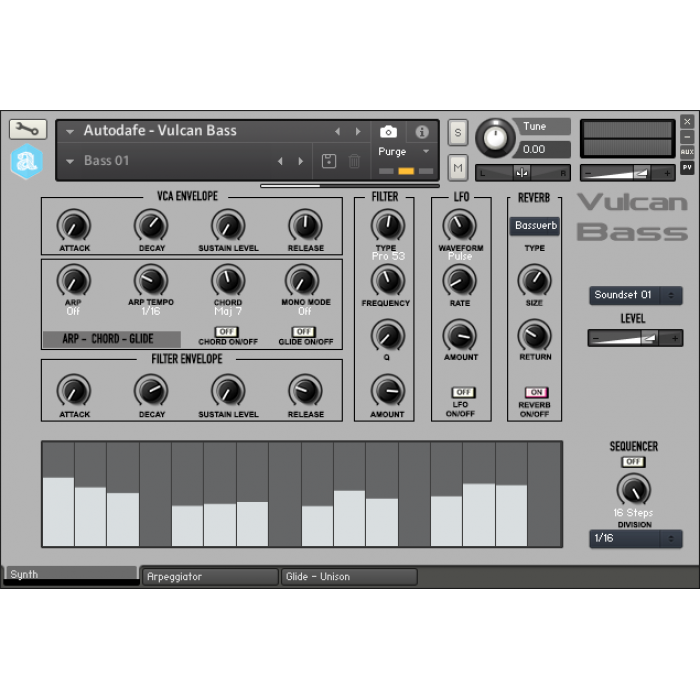Click the Chord Maj 7 knob

[228, 281]
